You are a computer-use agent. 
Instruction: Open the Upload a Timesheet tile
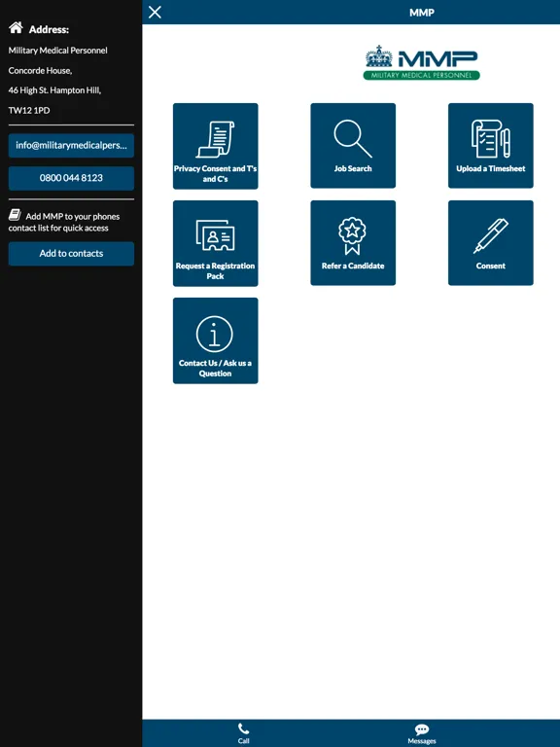(490, 146)
